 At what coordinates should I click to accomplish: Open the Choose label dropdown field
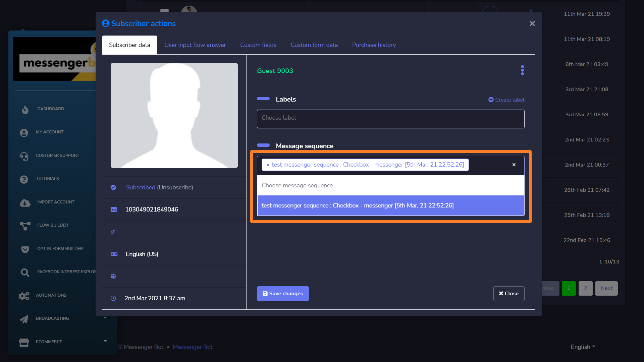391,119
